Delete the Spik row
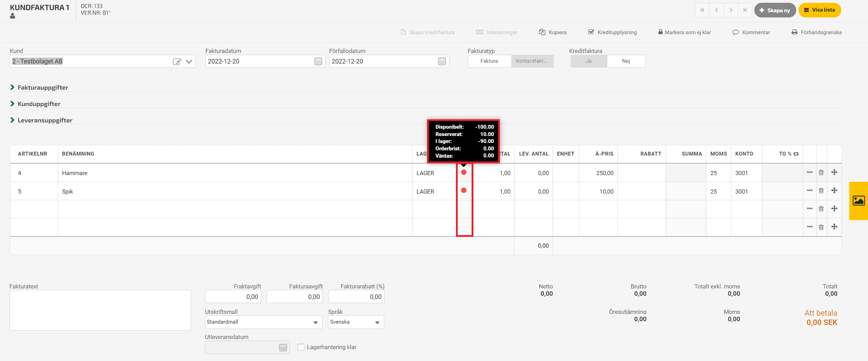The image size is (868, 361). [x=821, y=191]
